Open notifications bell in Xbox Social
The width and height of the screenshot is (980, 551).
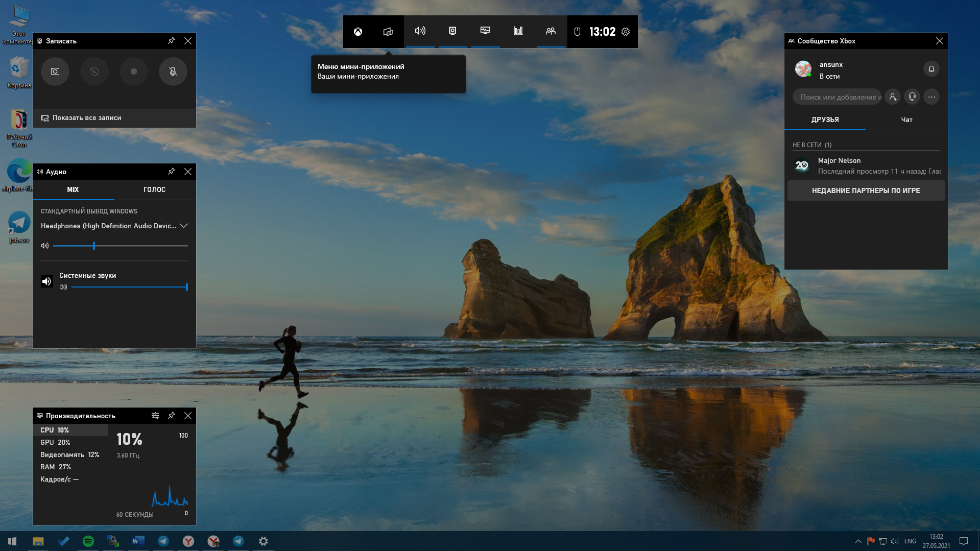point(931,69)
